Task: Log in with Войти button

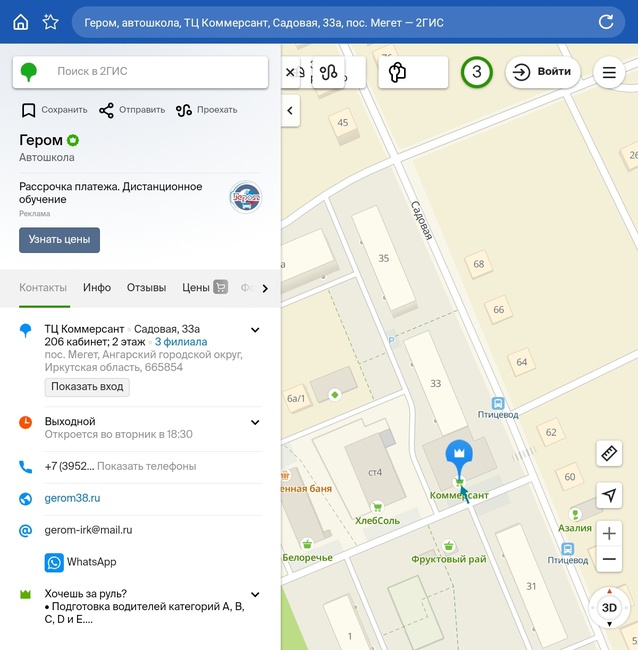Action: [542, 72]
